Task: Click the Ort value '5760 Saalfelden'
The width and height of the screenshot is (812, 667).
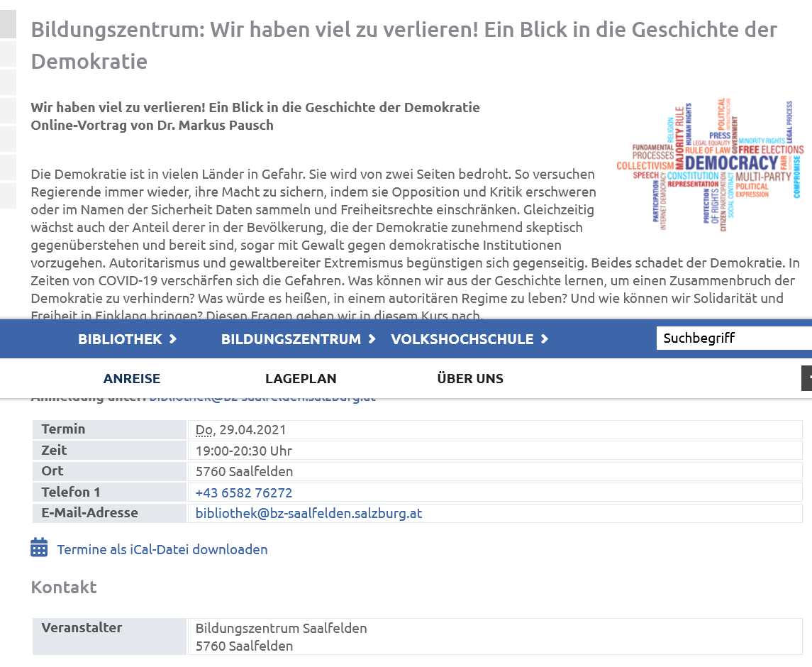Action: tap(245, 472)
